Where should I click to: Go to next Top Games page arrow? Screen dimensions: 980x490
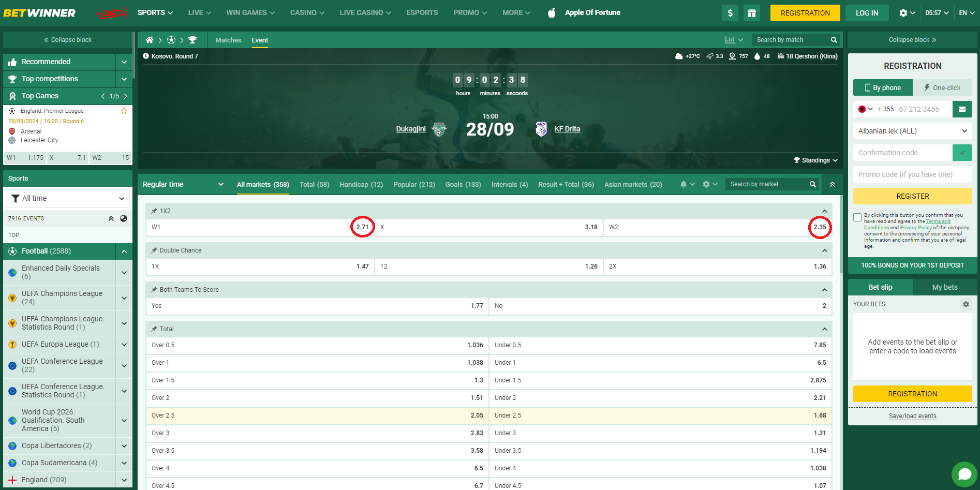pyautogui.click(x=125, y=96)
